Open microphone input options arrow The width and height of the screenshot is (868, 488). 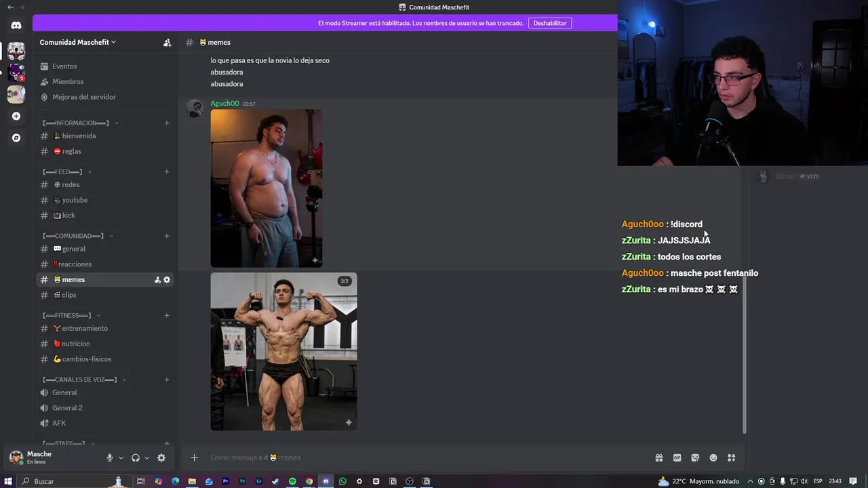[121, 457]
